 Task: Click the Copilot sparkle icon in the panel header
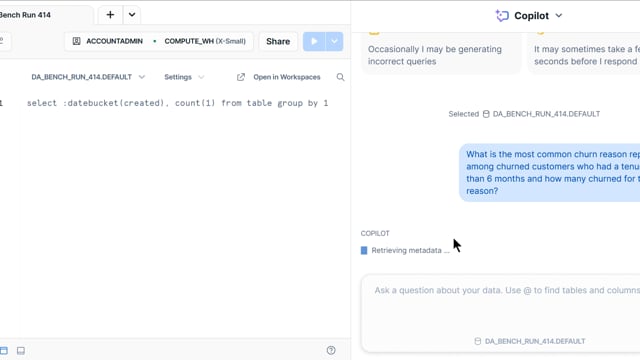(x=502, y=16)
